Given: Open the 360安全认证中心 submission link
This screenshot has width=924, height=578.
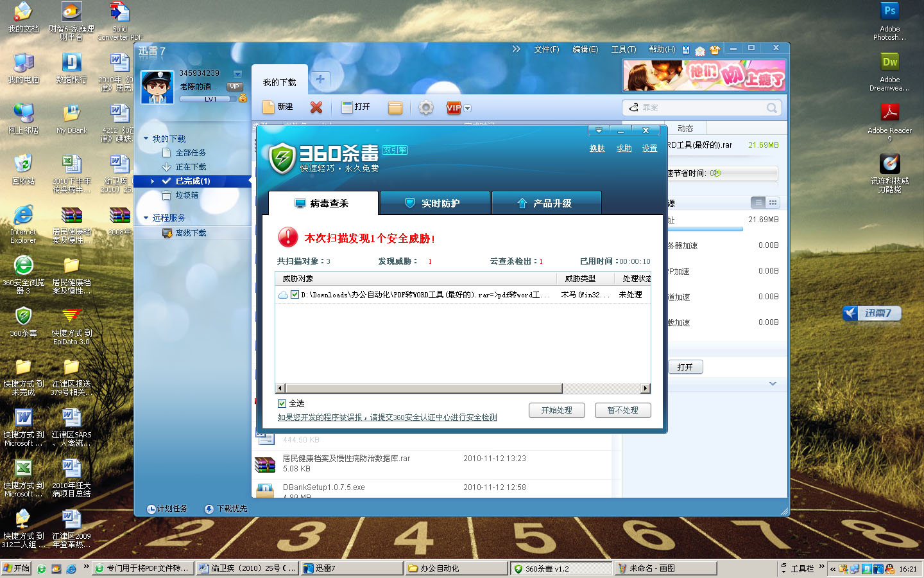Looking at the screenshot, I should 388,417.
